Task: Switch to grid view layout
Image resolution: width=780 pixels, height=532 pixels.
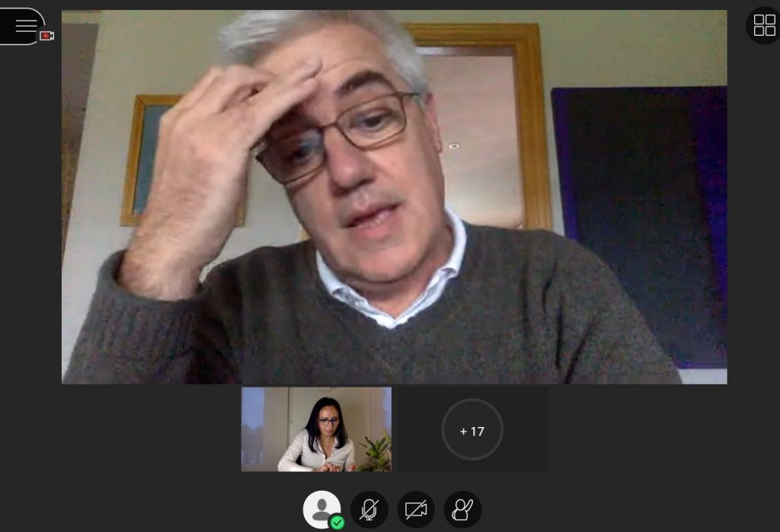Action: (763, 25)
